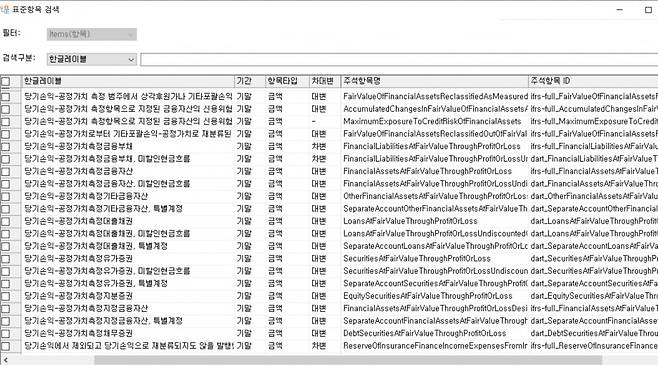Image resolution: width=658 pixels, height=365 pixels.
Task: Open the 필터 Items(항목) dropdown
Action: [91, 34]
